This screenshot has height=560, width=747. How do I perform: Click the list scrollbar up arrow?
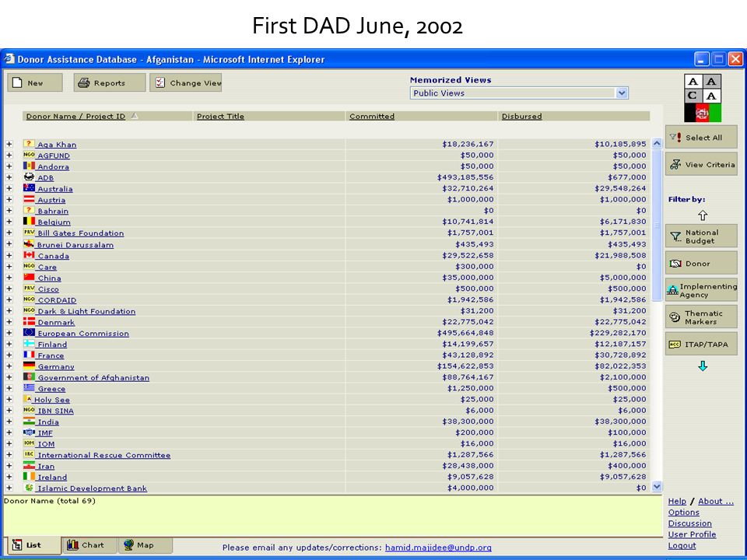tap(657, 143)
